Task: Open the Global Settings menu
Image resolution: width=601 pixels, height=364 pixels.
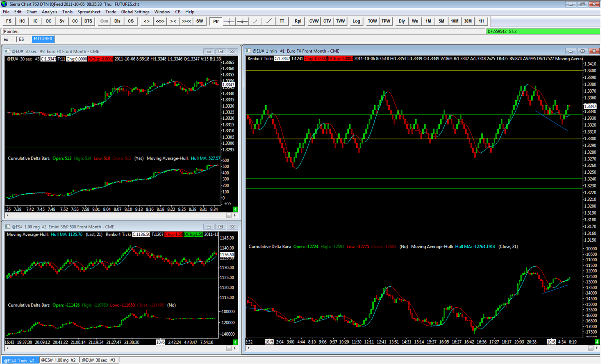Action: point(135,12)
